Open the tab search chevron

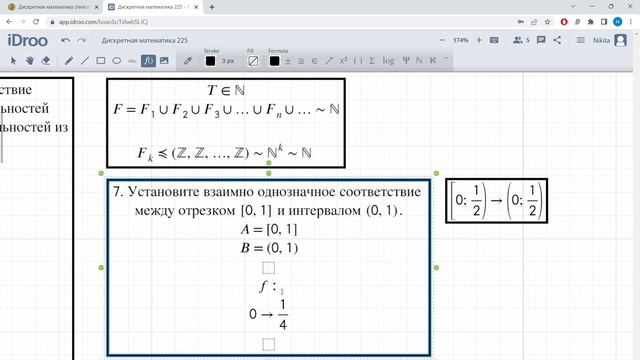tap(573, 6)
